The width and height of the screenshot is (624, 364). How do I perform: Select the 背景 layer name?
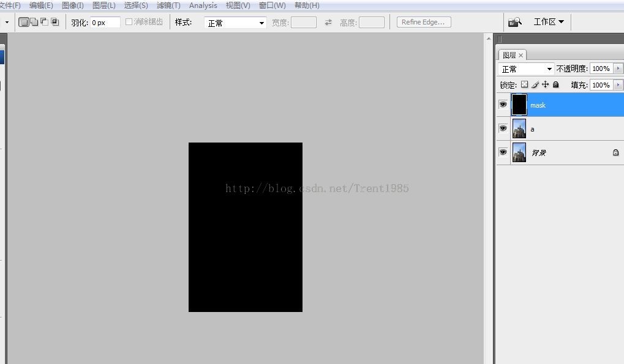click(539, 152)
